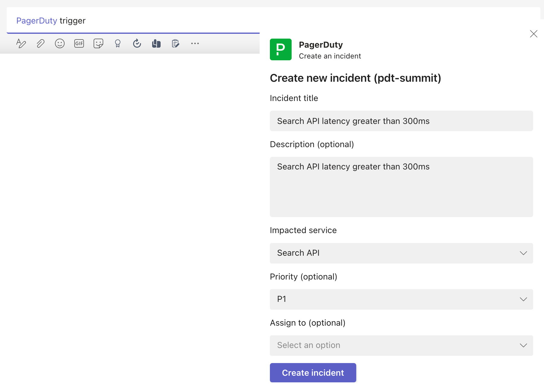The image size is (544, 392).
Task: Click the PagerDuty mention in compose box
Action: [x=37, y=21]
